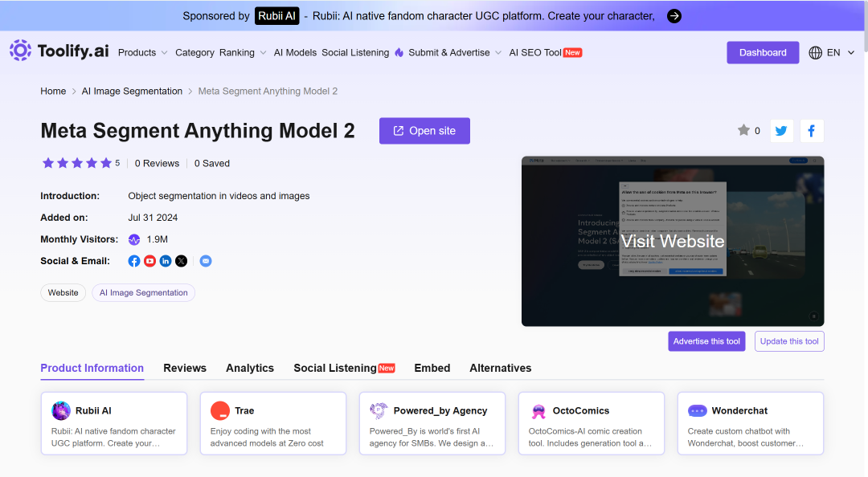Open the EN language dropdown chevron

(x=851, y=52)
